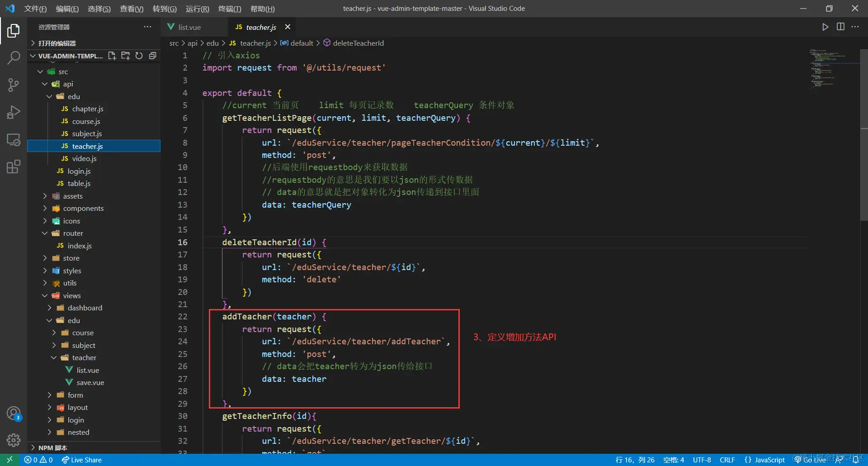Open the Manage gear settings
The width and height of the screenshot is (868, 466).
[14, 440]
